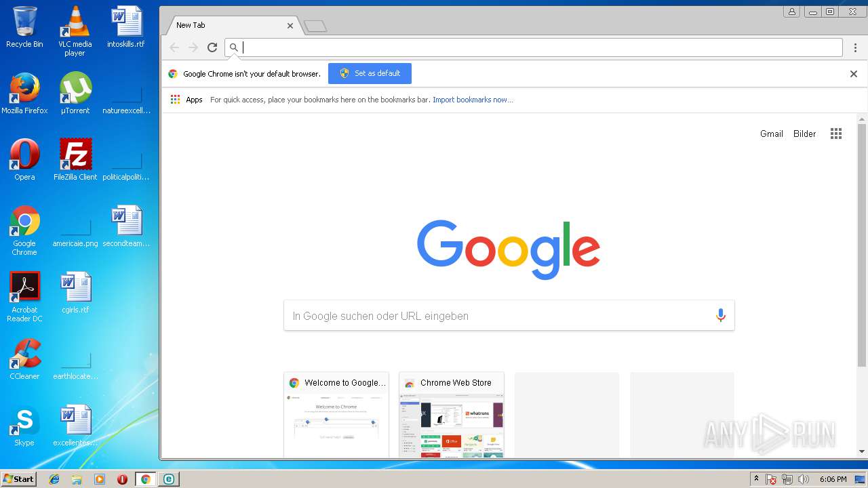Click the Opera icon on the taskbar

coord(122,479)
